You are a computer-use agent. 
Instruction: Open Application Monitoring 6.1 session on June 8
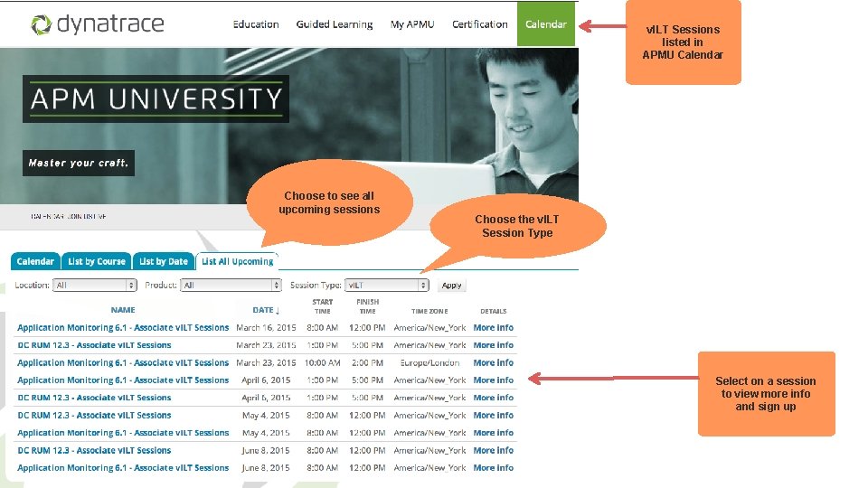(x=123, y=467)
